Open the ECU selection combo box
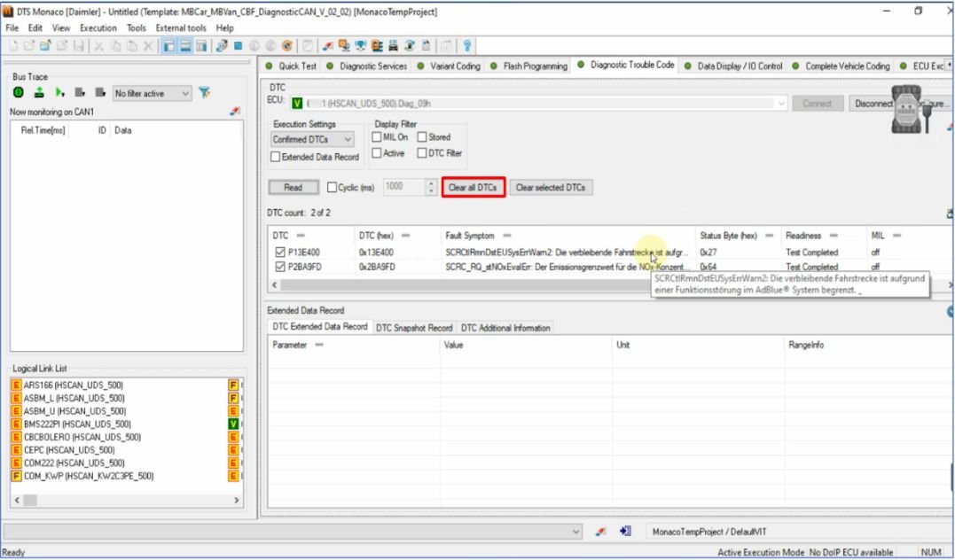Viewport: 955px width, 560px height. (x=780, y=104)
